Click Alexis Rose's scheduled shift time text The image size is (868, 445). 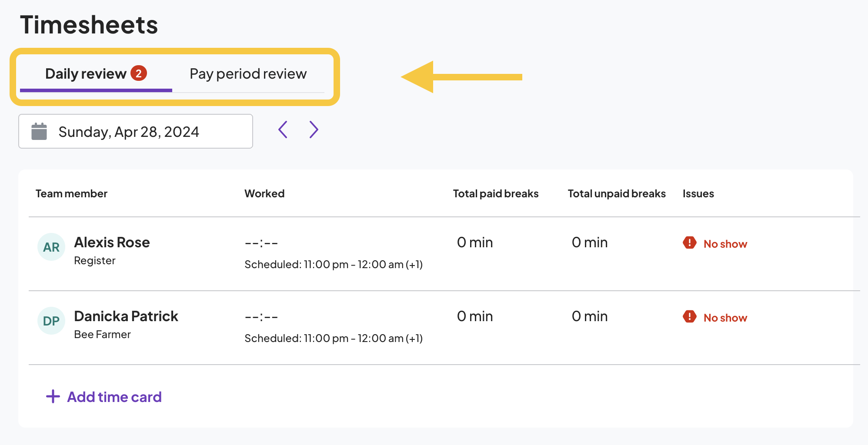[x=334, y=265]
